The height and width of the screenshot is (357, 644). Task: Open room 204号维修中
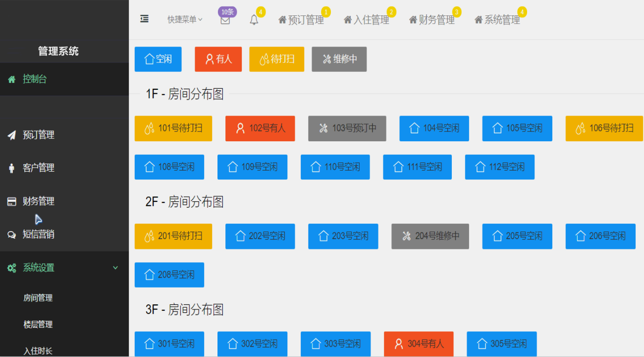point(430,236)
